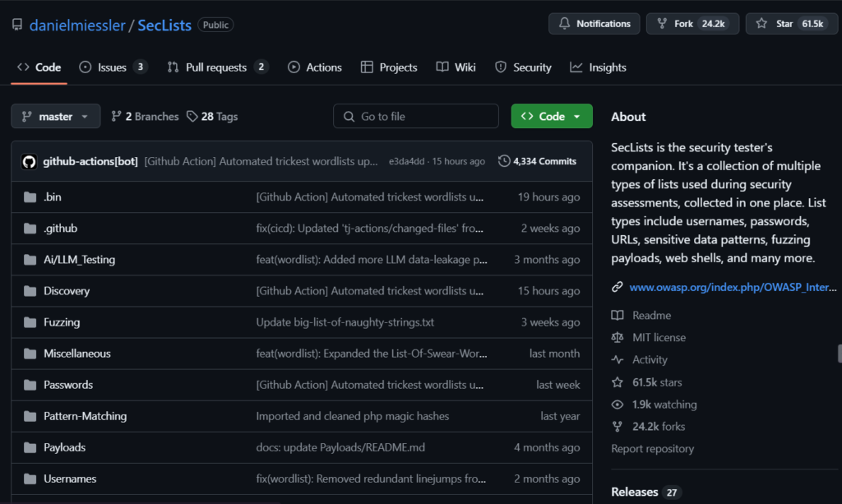Image resolution: width=842 pixels, height=504 pixels.
Task: Open the master branch dropdown
Action: coord(56,116)
